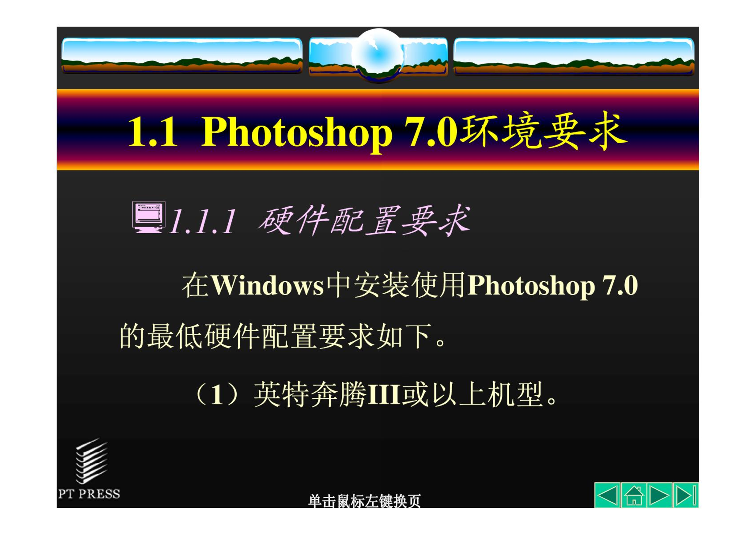
Task: Click the "在" character starting the paragraph
Action: (195, 285)
